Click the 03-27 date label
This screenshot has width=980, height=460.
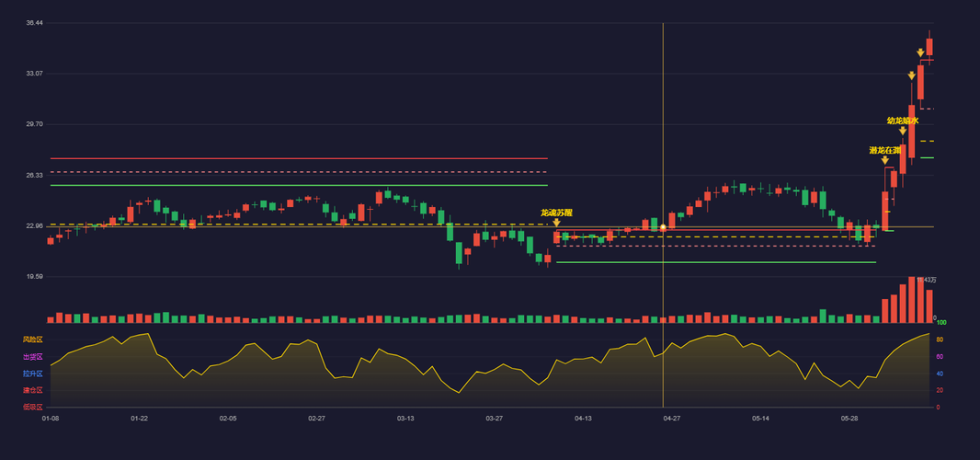coord(495,418)
